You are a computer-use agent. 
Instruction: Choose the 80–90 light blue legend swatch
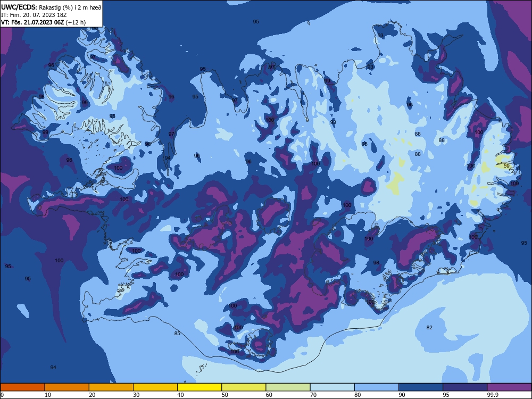(x=377, y=387)
